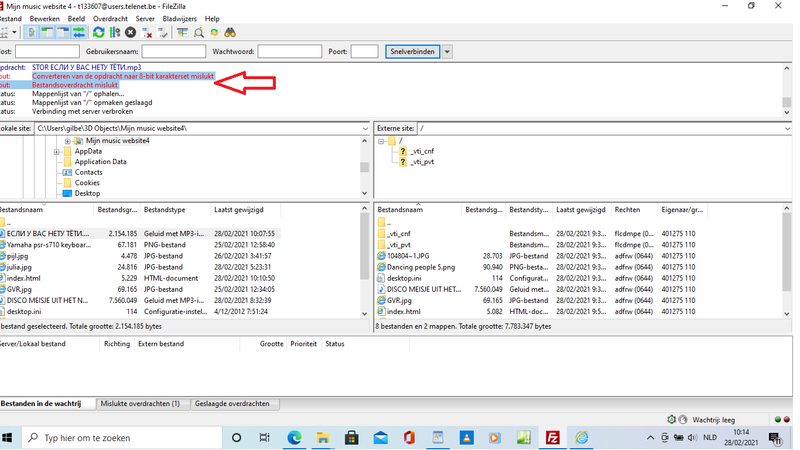Open the filename filters magnifier icon
This screenshot has width=800, height=450.
[200, 33]
